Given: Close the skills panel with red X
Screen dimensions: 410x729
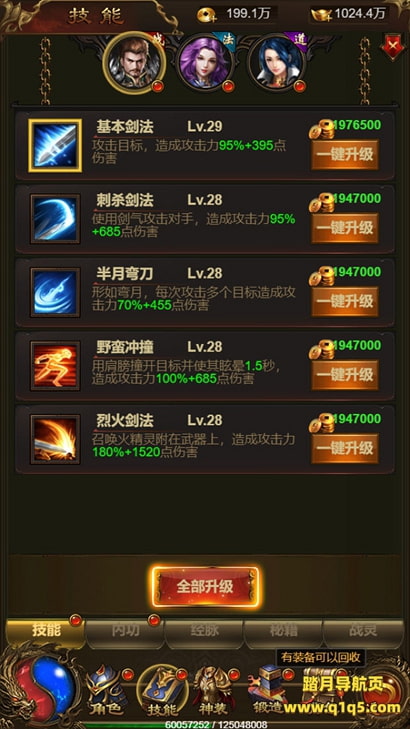Looking at the screenshot, I should [x=393, y=46].
